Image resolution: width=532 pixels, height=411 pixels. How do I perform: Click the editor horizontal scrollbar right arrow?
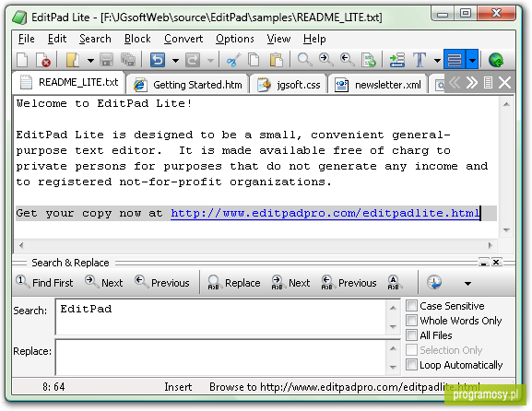[x=491, y=245]
